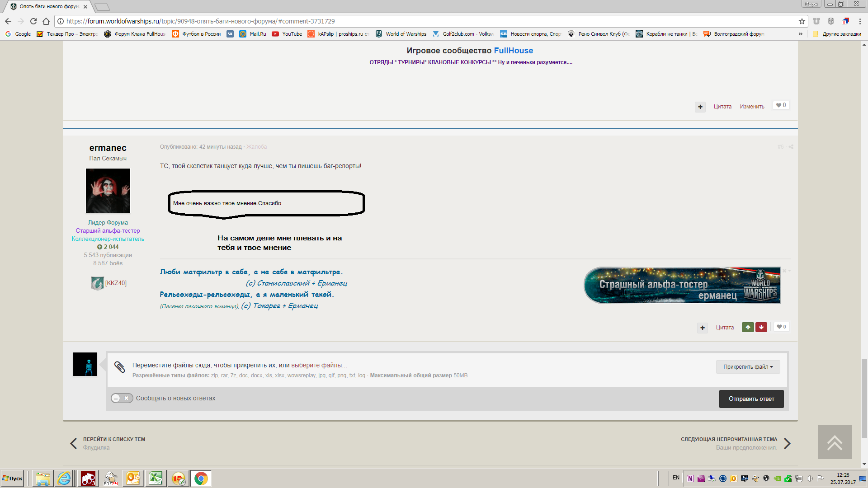Downvote ermanec's post with red arrow
The width and height of the screenshot is (868, 488).
(761, 327)
